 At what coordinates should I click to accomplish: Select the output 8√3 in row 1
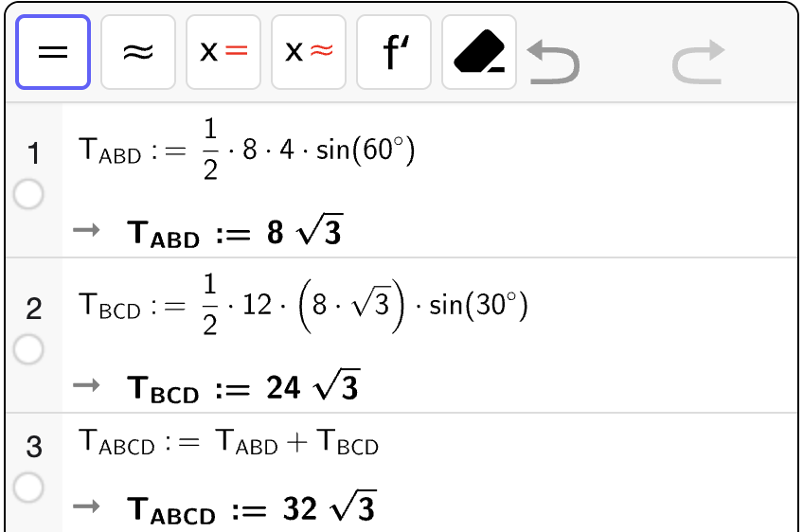[234, 232]
